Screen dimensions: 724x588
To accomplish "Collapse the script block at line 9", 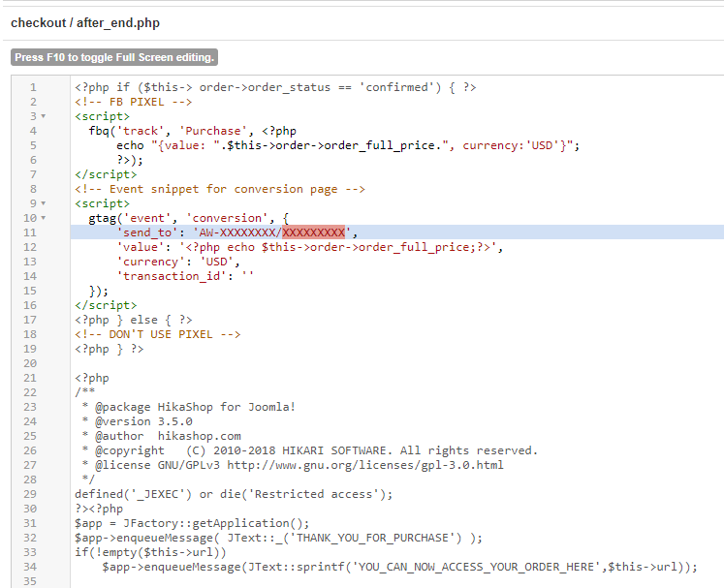I will pos(44,203).
